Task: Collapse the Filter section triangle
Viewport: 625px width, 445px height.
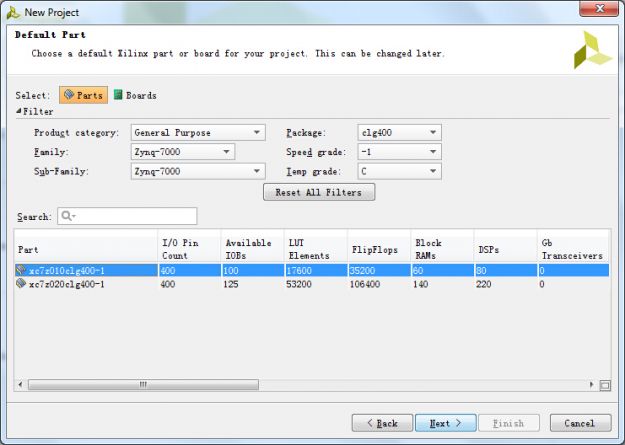Action: (19, 111)
